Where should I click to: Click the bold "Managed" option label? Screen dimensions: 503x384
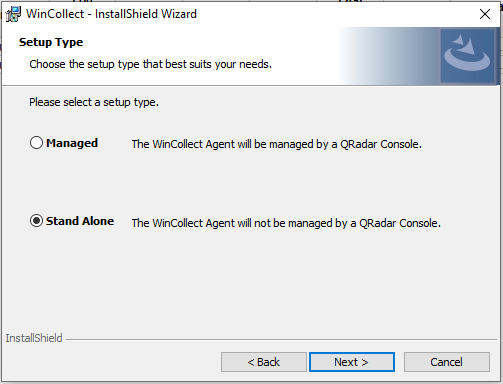[72, 143]
